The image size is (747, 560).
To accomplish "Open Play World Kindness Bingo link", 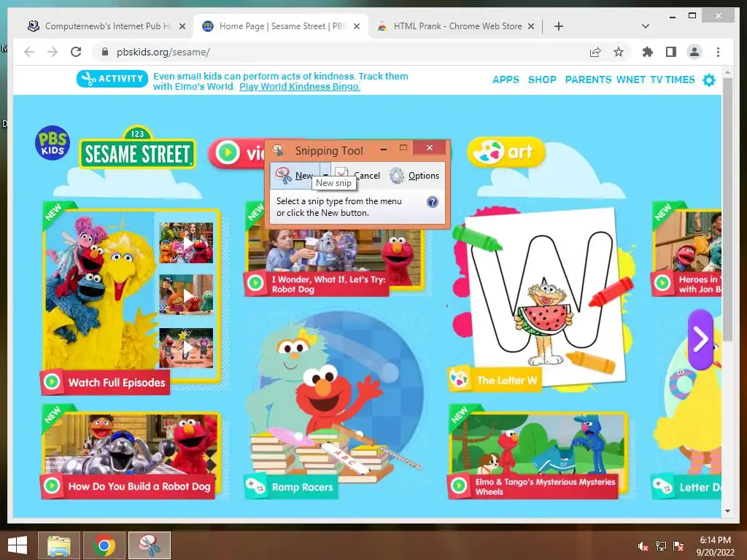I will 300,87.
